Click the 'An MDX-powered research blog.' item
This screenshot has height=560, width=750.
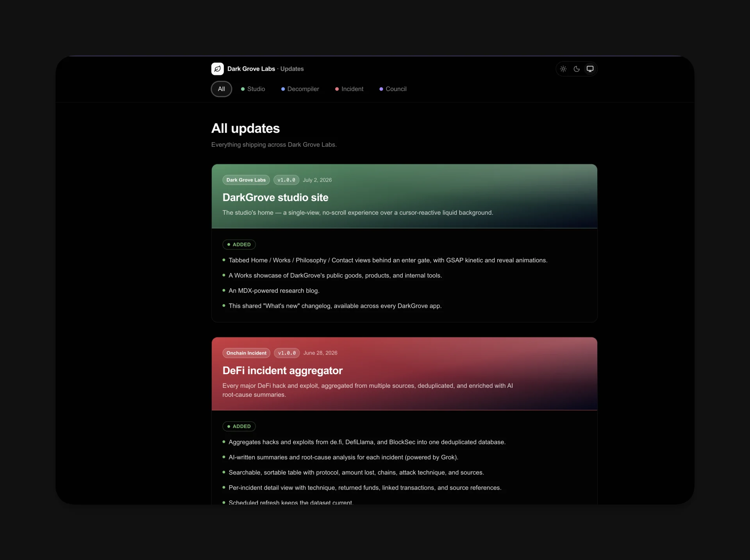coord(274,291)
